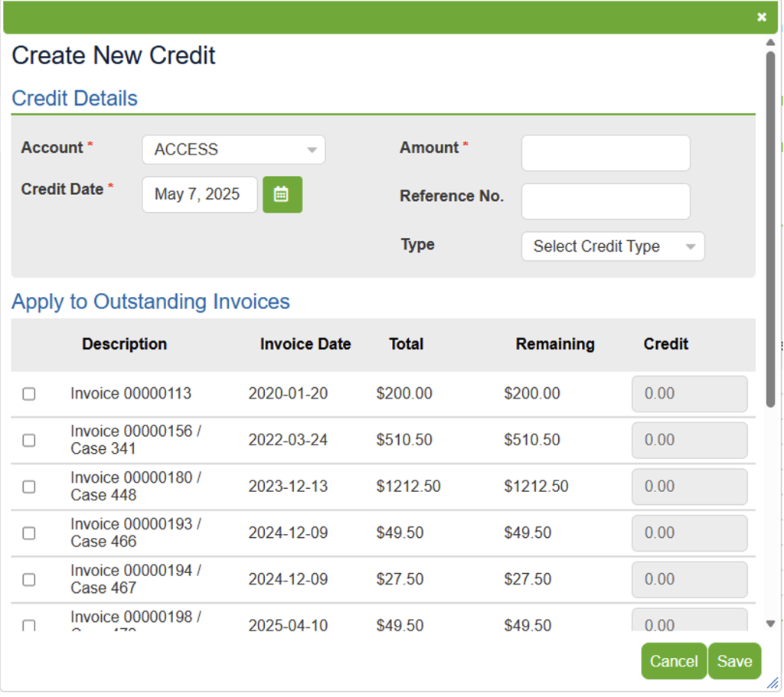Click the scrollbar up arrow

tap(770, 43)
